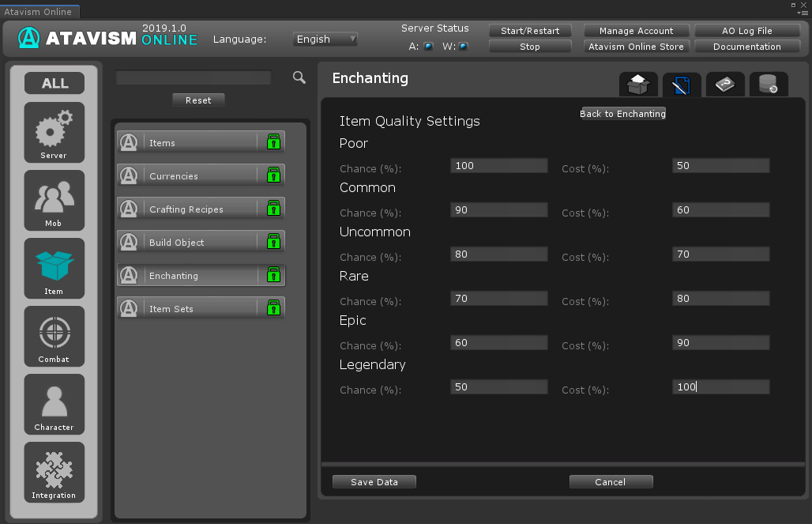Viewport: 812px width, 524px height.
Task: Toggle the green lock on Item Sets
Action: point(273,308)
